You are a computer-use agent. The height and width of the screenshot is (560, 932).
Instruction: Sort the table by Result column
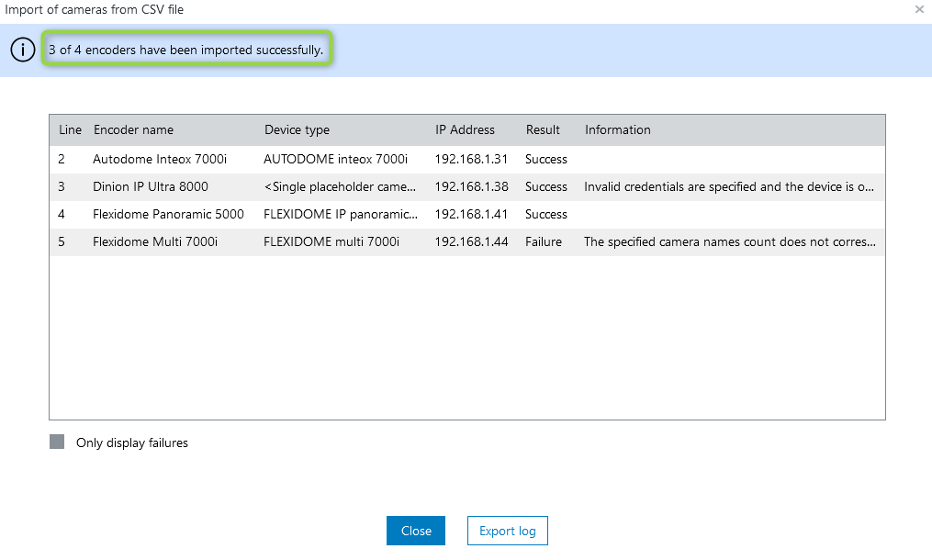(543, 129)
